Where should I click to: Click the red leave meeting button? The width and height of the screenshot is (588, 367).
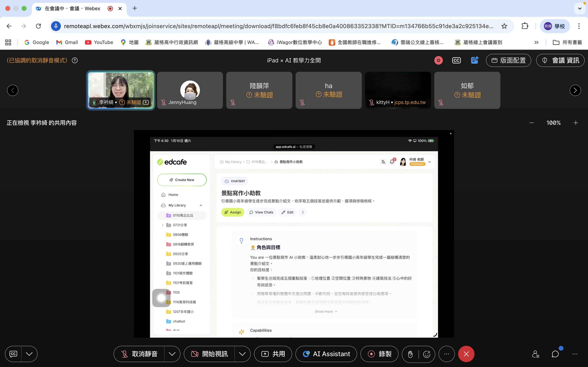(x=466, y=354)
